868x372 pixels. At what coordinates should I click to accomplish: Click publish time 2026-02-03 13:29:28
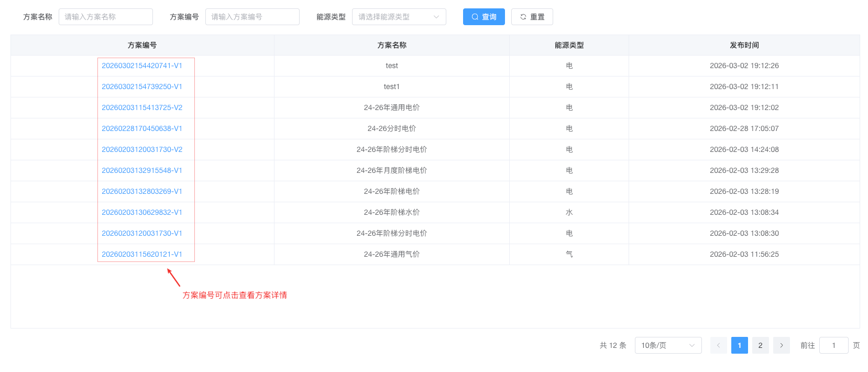tap(744, 170)
